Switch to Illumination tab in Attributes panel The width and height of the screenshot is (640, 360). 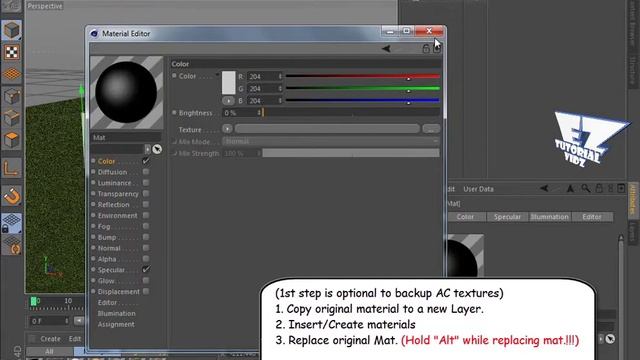point(549,217)
